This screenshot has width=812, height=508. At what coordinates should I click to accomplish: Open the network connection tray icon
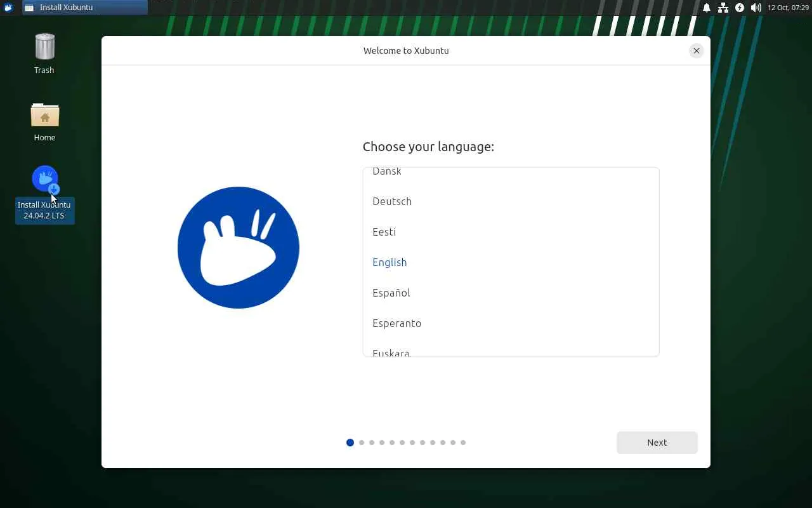tap(723, 8)
